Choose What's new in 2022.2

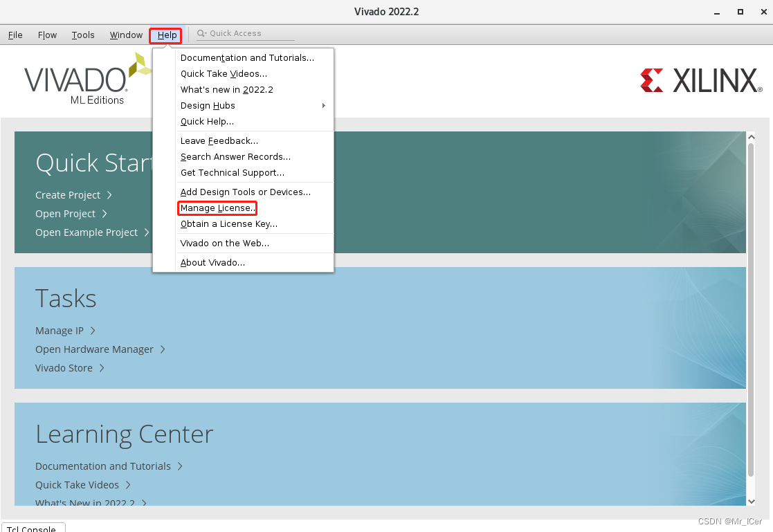click(x=227, y=90)
